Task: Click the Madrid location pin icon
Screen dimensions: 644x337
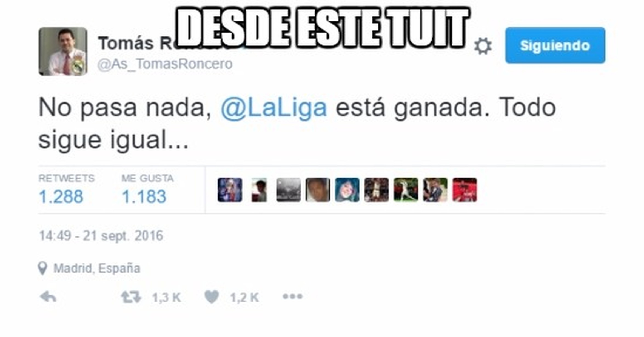Action: [x=42, y=268]
